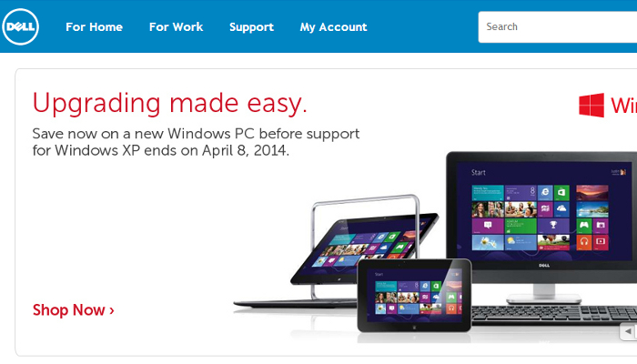637x364 pixels.
Task: Open the For Work menu
Action: [176, 26]
